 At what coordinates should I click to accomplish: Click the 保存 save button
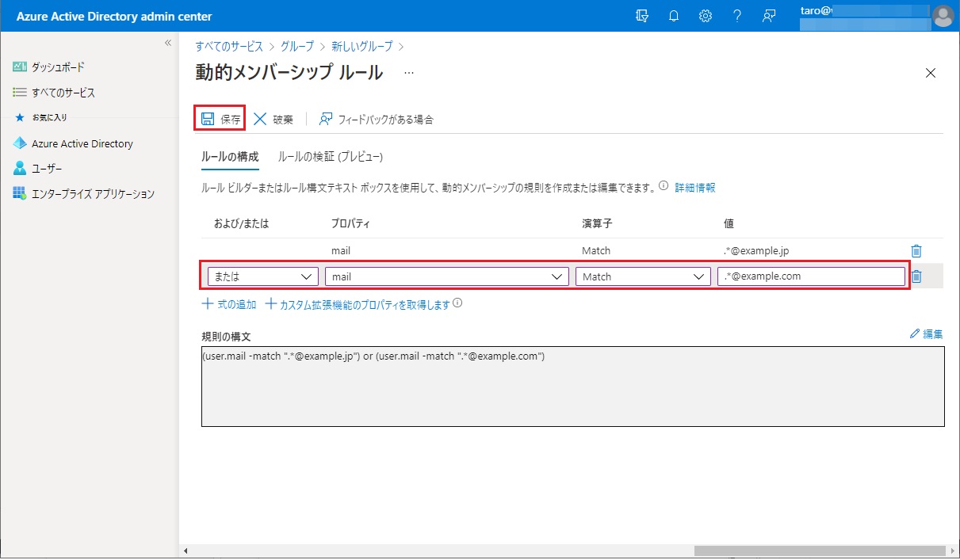[x=221, y=120]
